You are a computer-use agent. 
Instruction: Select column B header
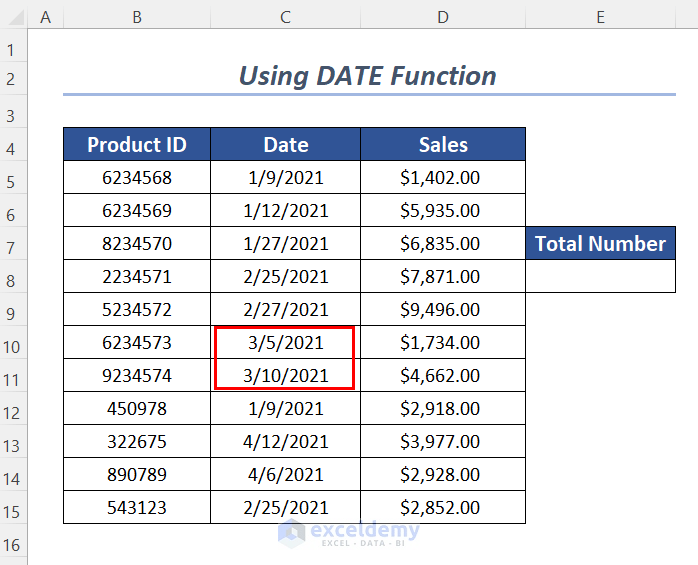point(137,17)
